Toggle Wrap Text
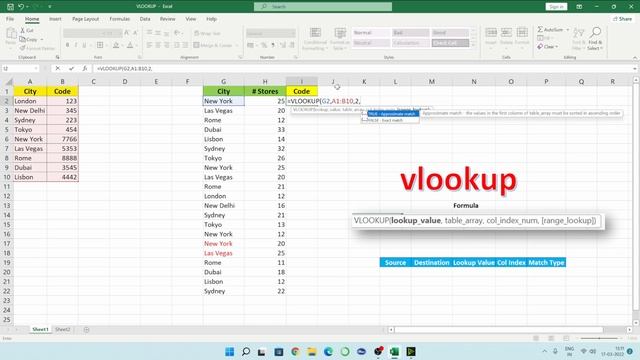Image resolution: width=640 pixels, height=360 pixels. [207, 33]
